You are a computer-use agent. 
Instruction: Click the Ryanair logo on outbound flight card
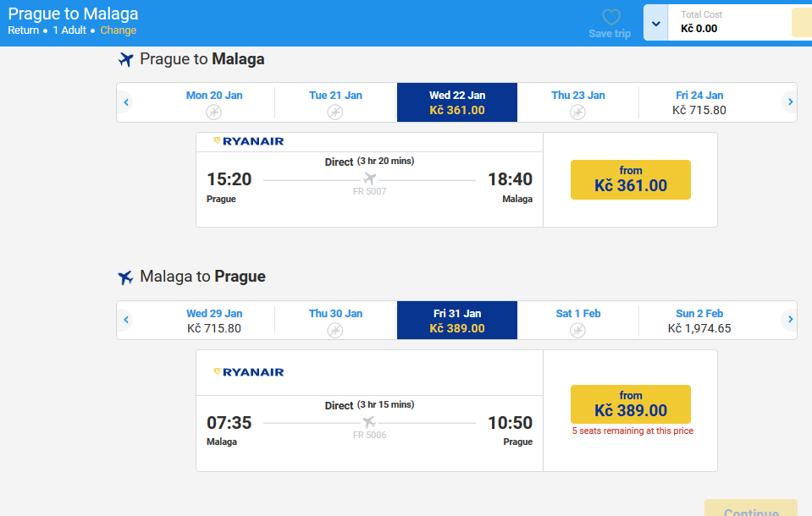[x=249, y=141]
